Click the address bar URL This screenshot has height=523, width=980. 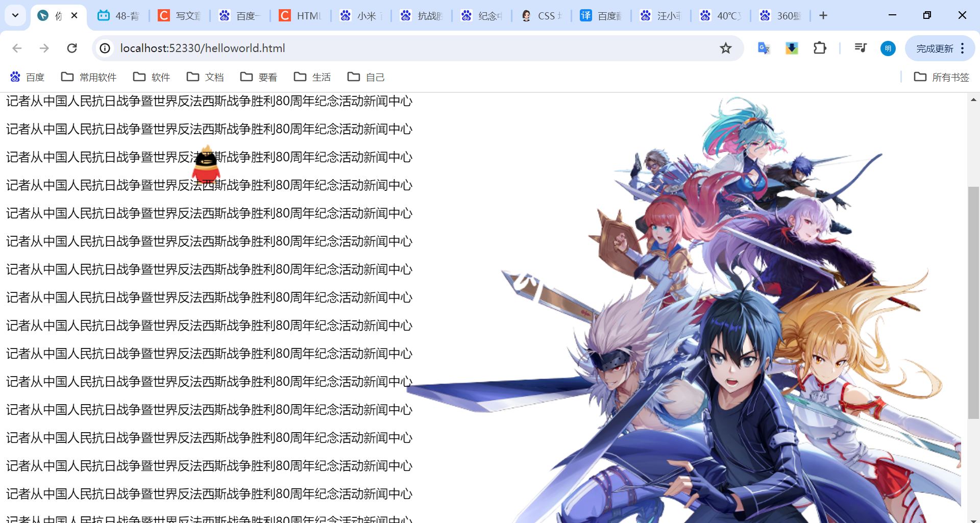click(x=203, y=48)
